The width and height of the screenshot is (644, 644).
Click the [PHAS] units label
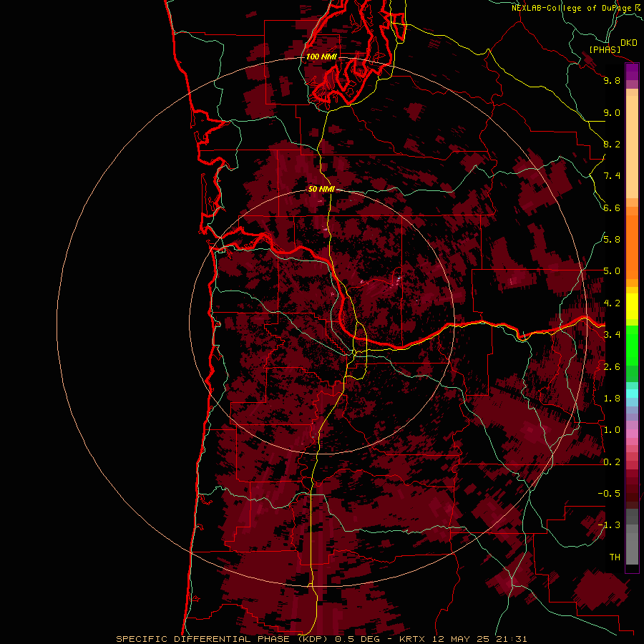(605, 50)
